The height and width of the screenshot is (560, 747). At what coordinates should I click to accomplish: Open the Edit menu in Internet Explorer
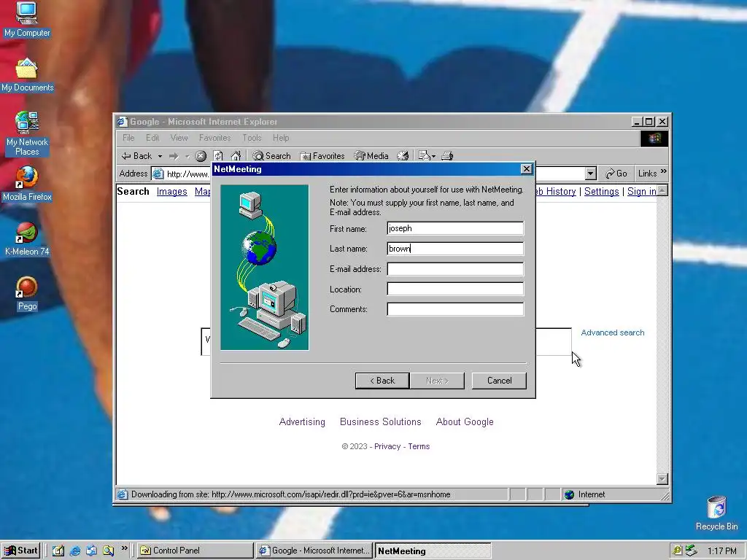pyautogui.click(x=152, y=138)
